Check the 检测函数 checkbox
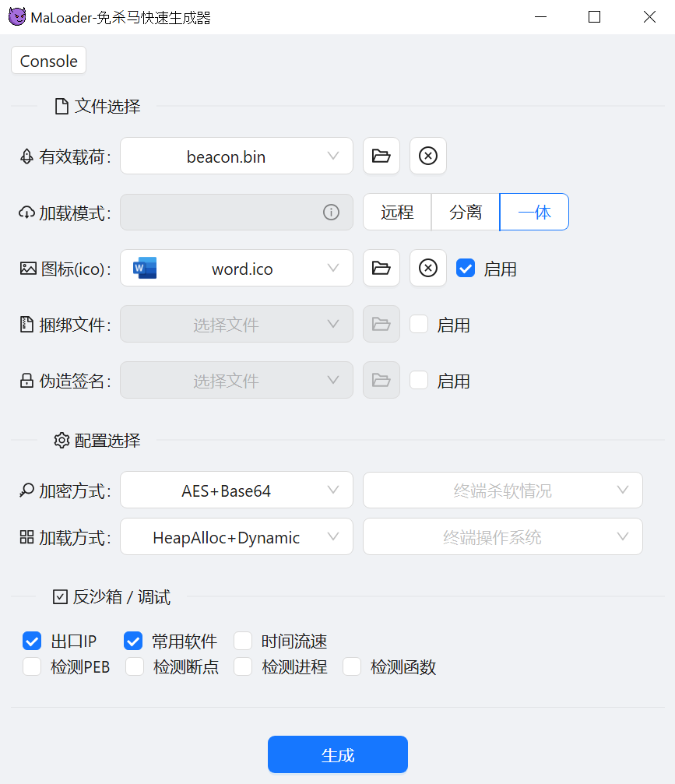 click(x=352, y=666)
